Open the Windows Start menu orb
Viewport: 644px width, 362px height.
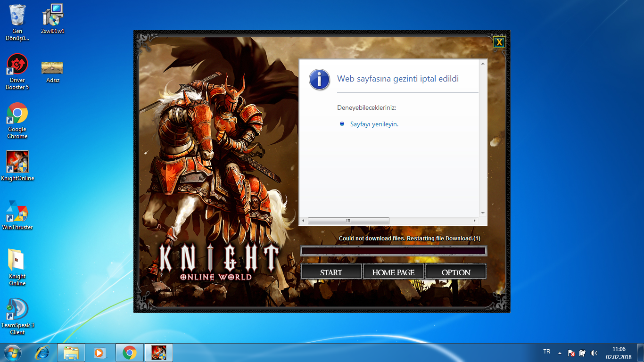tap(13, 352)
